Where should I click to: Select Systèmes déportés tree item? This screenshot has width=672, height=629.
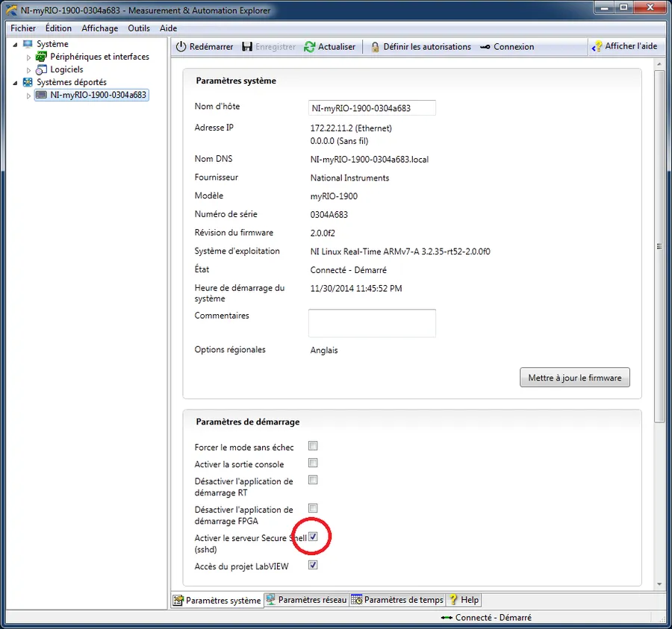click(71, 82)
